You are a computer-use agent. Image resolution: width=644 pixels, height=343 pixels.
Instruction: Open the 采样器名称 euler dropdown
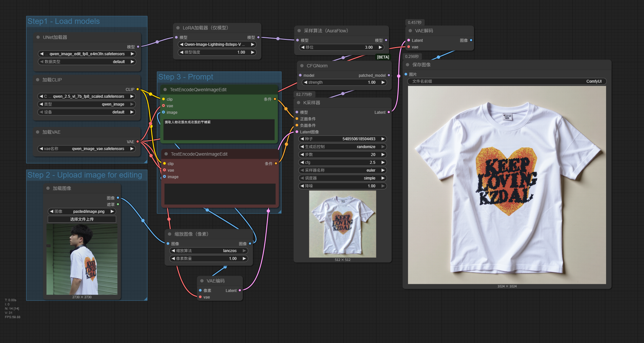click(342, 170)
